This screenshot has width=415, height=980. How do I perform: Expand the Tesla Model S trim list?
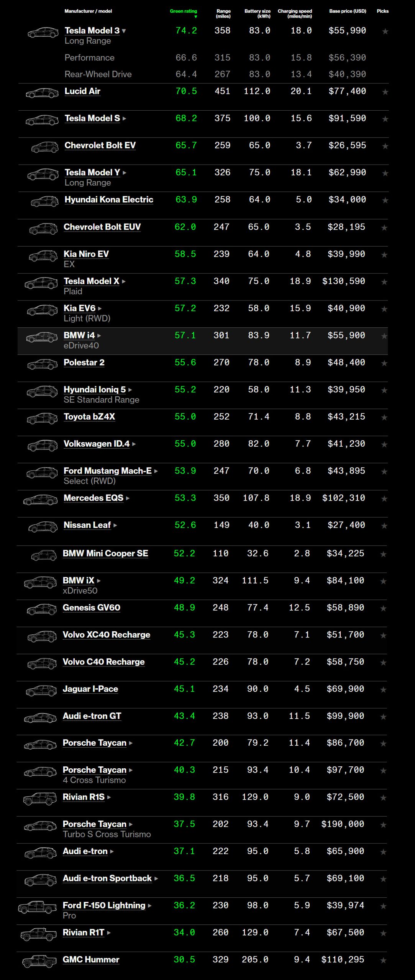[124, 119]
